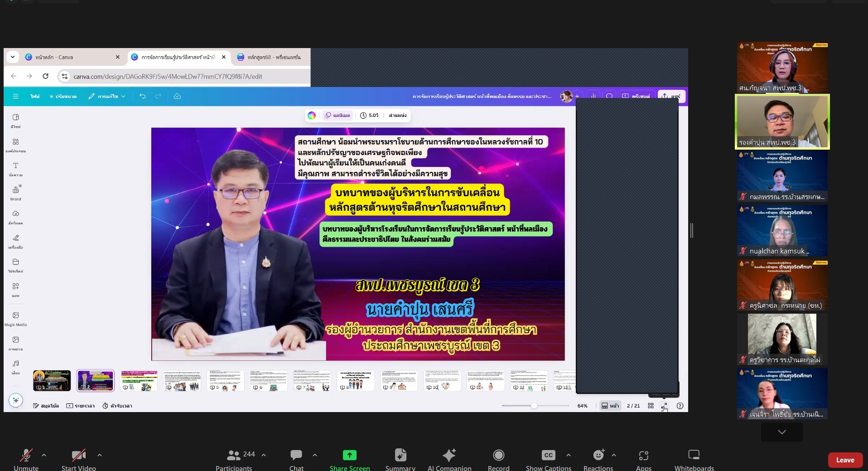Viewport: 868px width, 471px height.
Task: Click the Canva magic assistant sparkle button
Action: click(x=16, y=400)
